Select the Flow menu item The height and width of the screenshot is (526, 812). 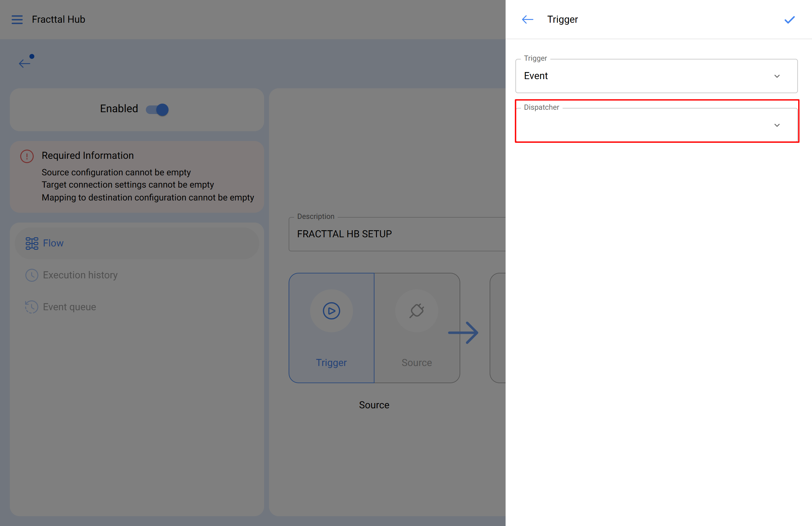53,243
